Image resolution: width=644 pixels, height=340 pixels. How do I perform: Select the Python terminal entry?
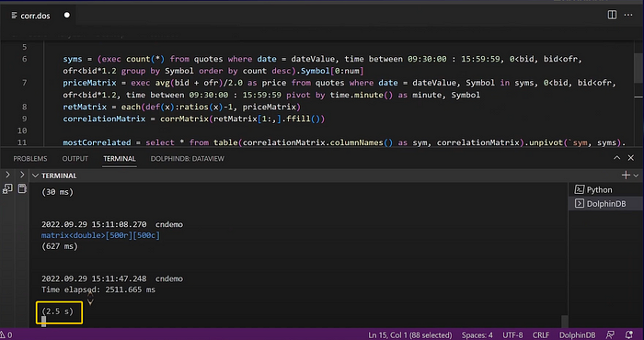tap(605, 190)
